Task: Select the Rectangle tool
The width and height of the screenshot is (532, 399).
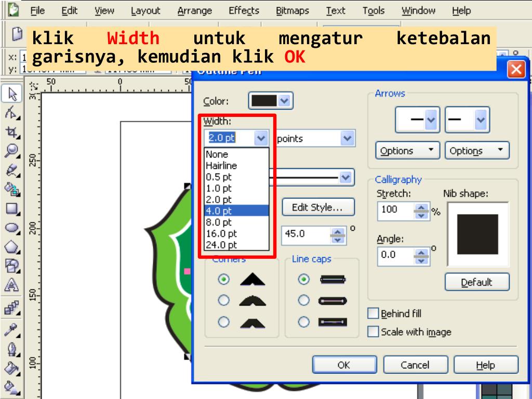Action: pyautogui.click(x=12, y=209)
